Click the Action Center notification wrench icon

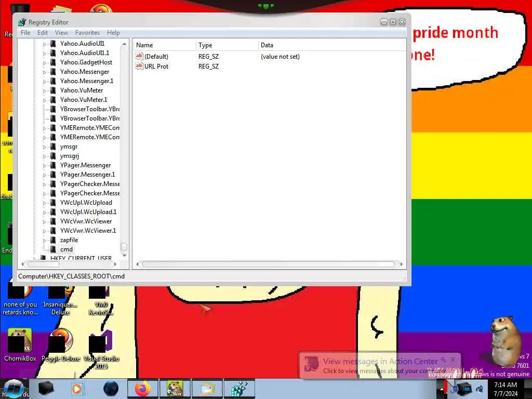tap(443, 360)
